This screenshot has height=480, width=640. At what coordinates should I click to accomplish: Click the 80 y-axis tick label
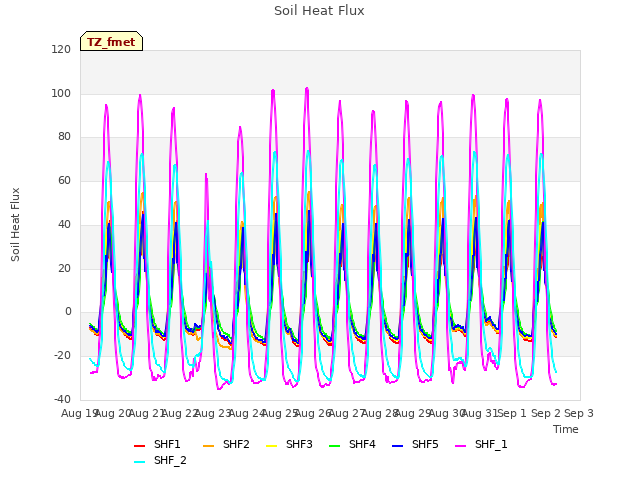click(64, 137)
